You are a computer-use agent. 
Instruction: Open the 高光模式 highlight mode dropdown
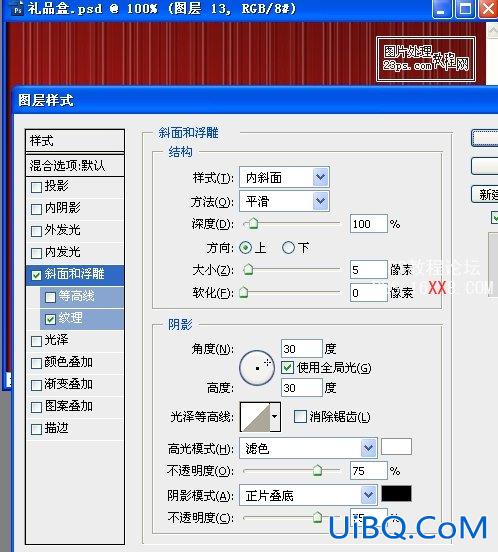(308, 448)
